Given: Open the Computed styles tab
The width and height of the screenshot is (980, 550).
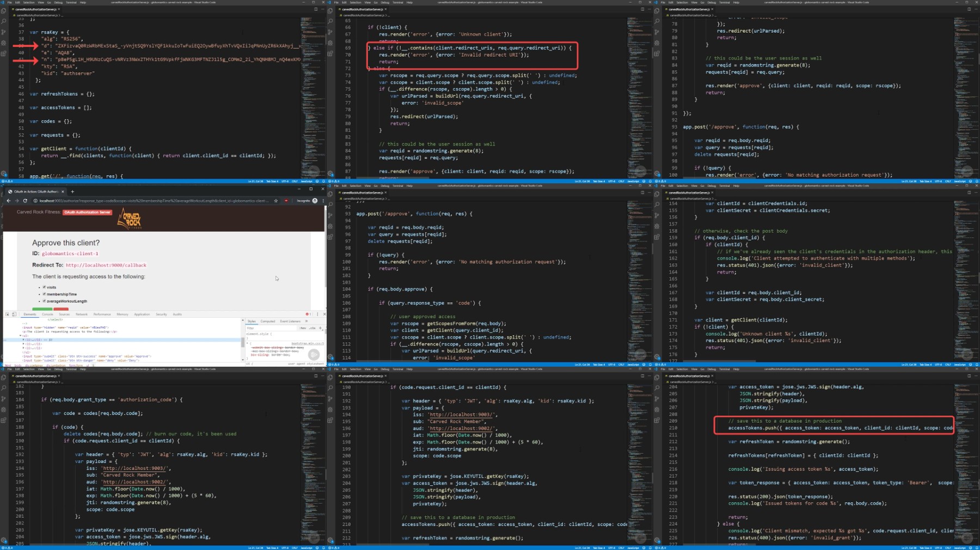Looking at the screenshot, I should pos(268,321).
